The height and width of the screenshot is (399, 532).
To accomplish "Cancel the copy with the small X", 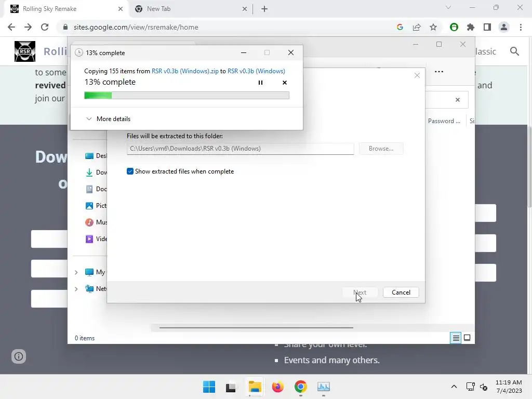I will (284, 83).
